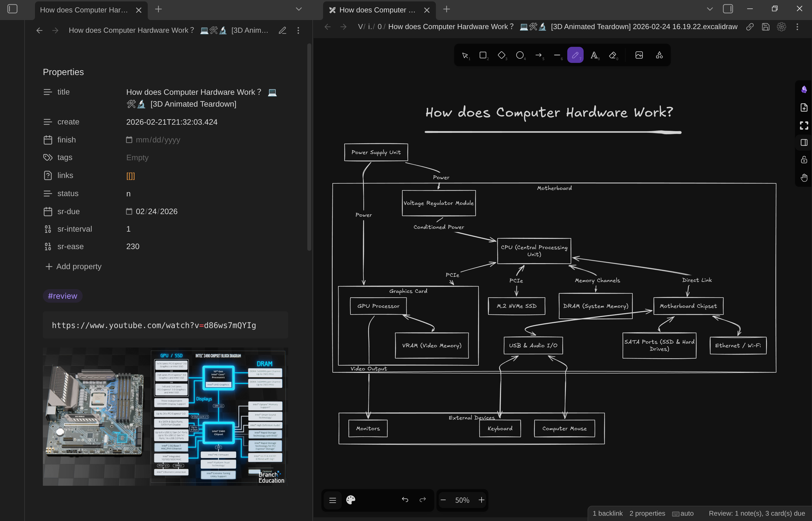Expand the left pane tab list chevron
812x521 pixels.
pos(299,9)
